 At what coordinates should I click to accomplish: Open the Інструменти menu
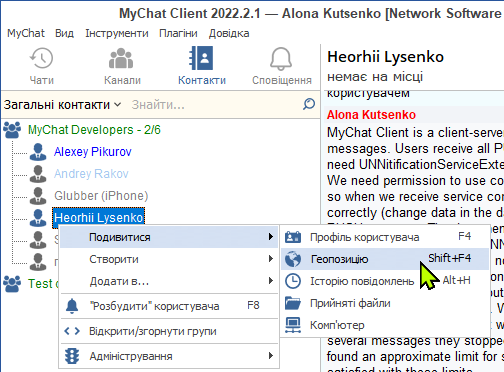117,33
